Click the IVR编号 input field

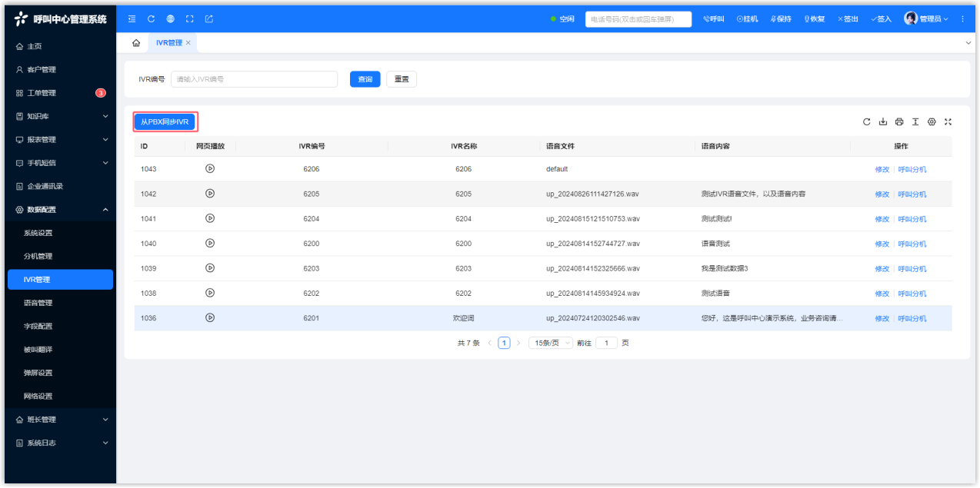254,79
